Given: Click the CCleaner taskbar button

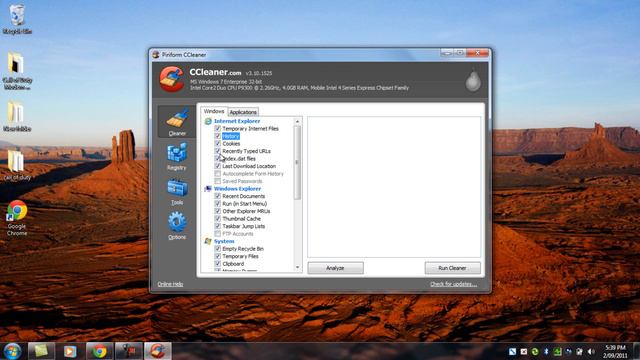Looking at the screenshot, I should [158, 351].
